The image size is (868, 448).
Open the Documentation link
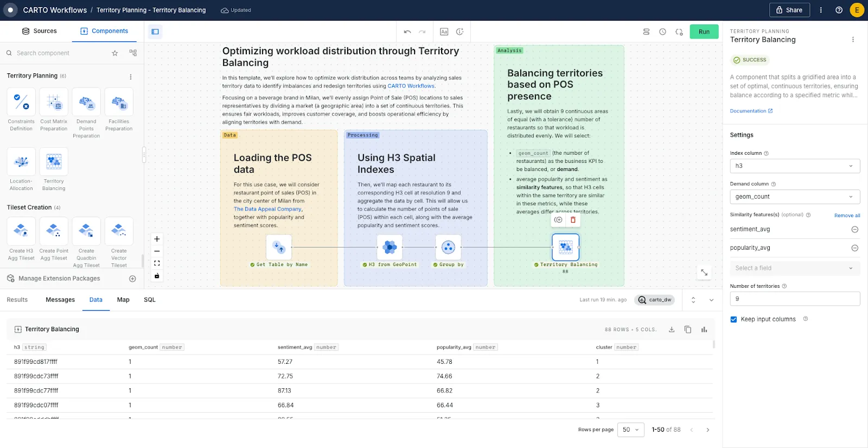[751, 111]
